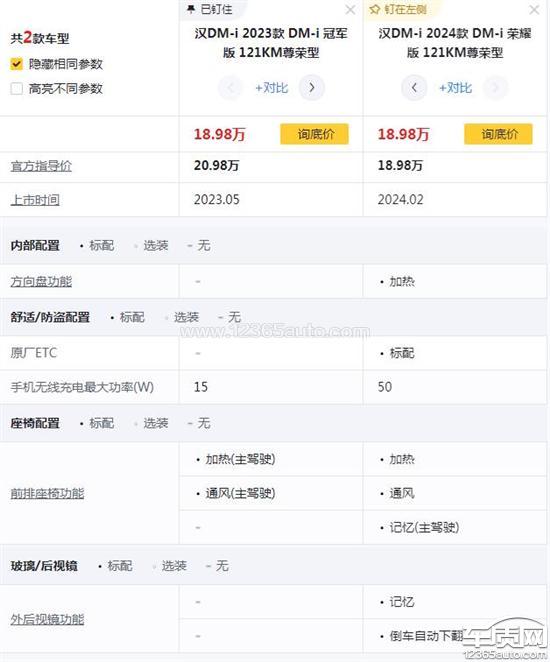
Task: Click right arrow under 2024款 荣耀版
Action: click(x=495, y=87)
